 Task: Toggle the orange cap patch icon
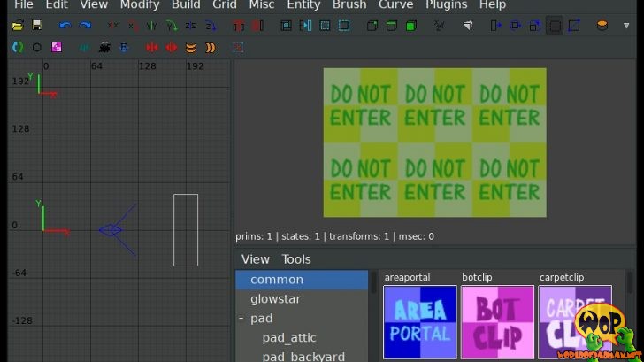[210, 47]
